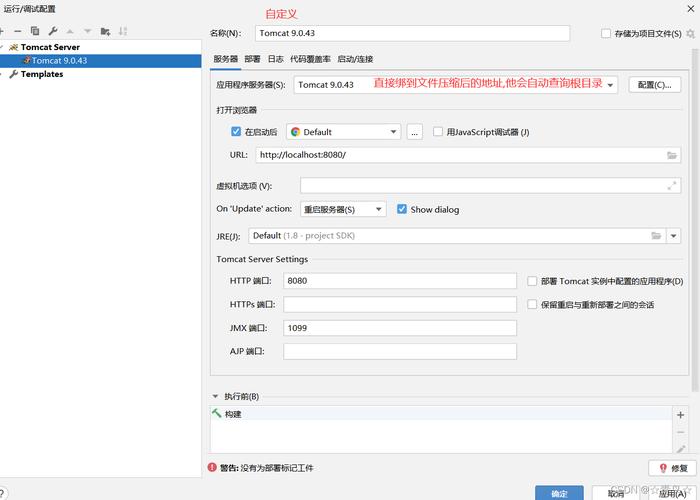Select 构建 build task row
This screenshot has width=700, height=500.
(x=441, y=414)
